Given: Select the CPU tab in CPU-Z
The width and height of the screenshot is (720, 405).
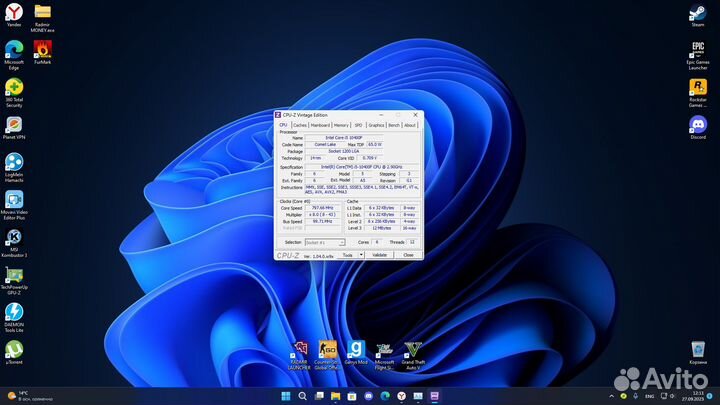Looking at the screenshot, I should 283,125.
